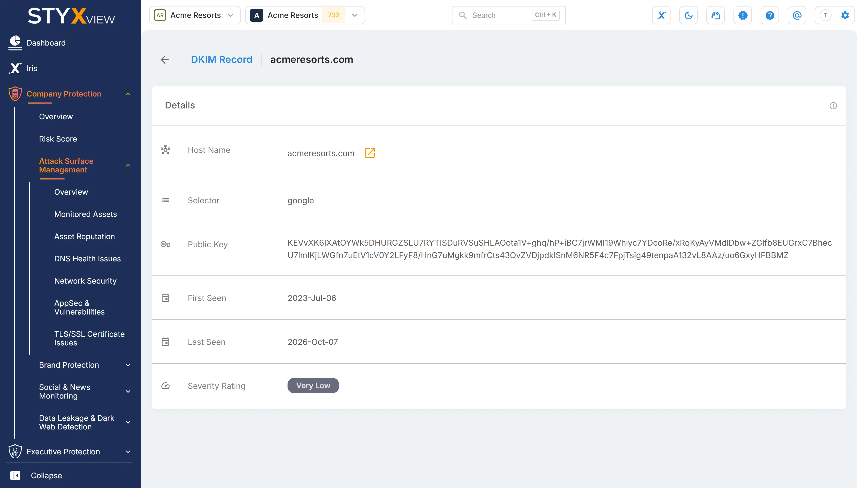Expand Data Leakage & Dark Web Detection
The height and width of the screenshot is (488, 868).
[128, 423]
